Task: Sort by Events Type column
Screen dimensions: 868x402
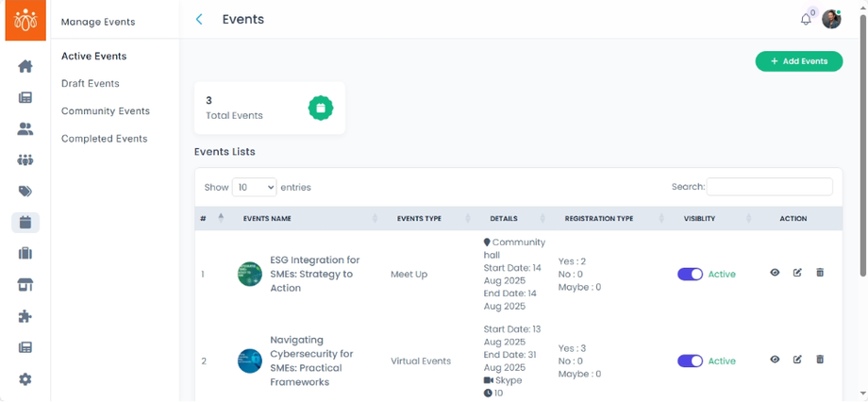Action: 419,219
